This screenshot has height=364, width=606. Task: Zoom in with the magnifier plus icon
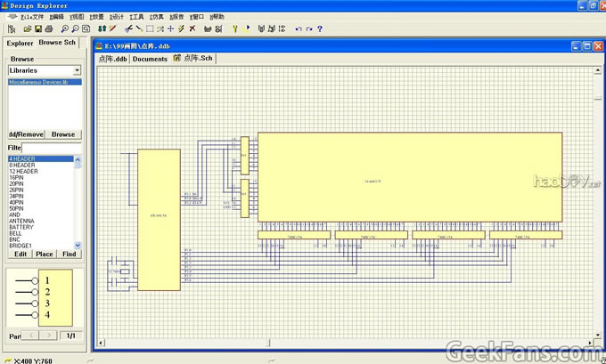click(63, 28)
